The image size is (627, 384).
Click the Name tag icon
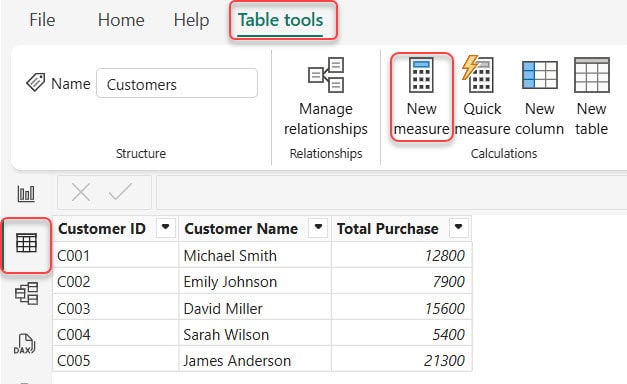click(x=36, y=82)
